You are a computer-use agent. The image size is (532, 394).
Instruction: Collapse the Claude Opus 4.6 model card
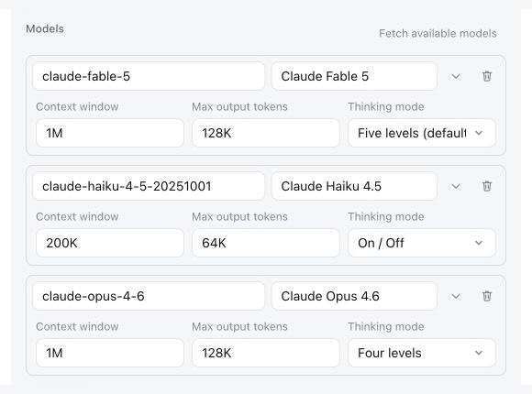(x=456, y=296)
